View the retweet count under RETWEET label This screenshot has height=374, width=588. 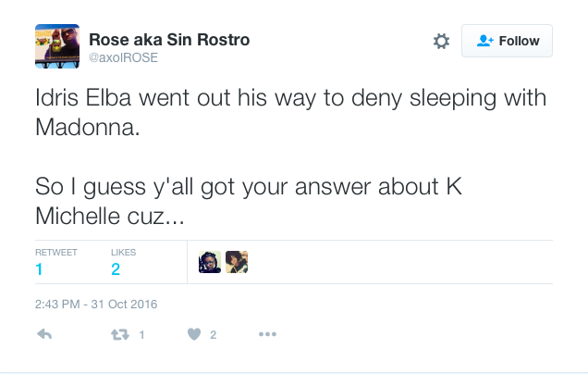[x=40, y=269]
